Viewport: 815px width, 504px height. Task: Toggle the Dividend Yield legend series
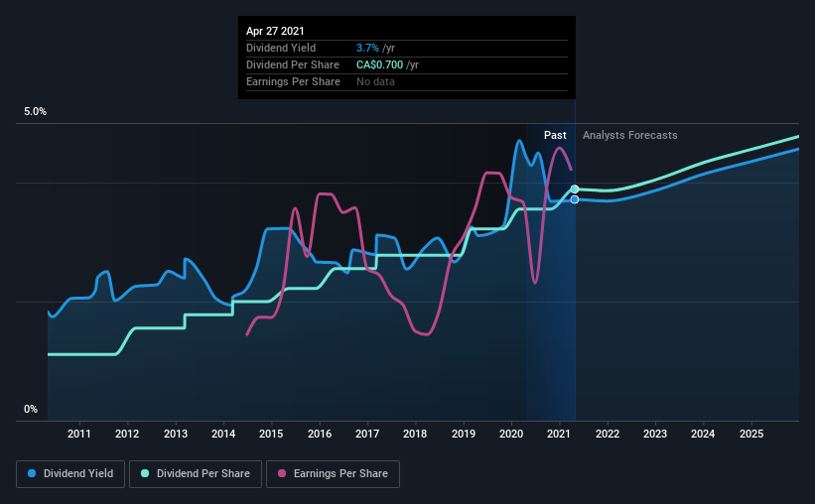[70, 474]
